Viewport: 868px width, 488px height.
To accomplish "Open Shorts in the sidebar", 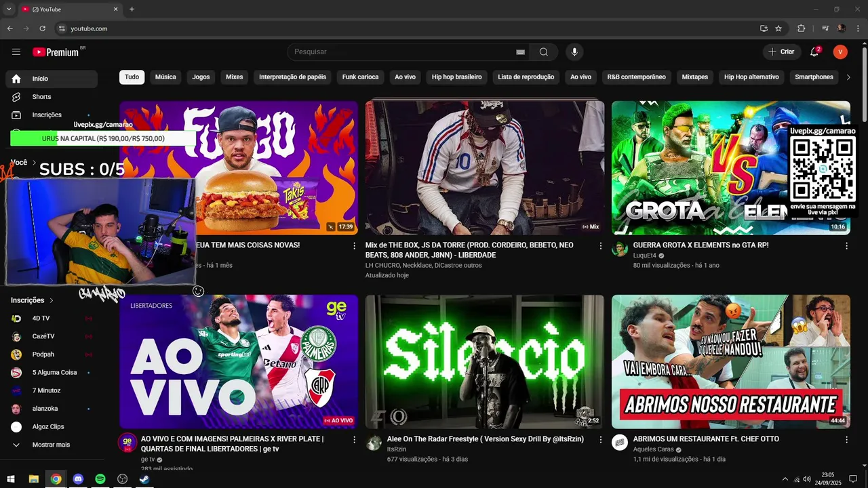I will click(52, 97).
